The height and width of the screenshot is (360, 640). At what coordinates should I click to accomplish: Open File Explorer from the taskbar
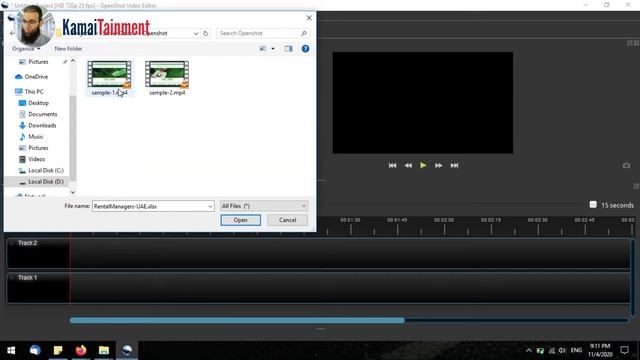104,350
